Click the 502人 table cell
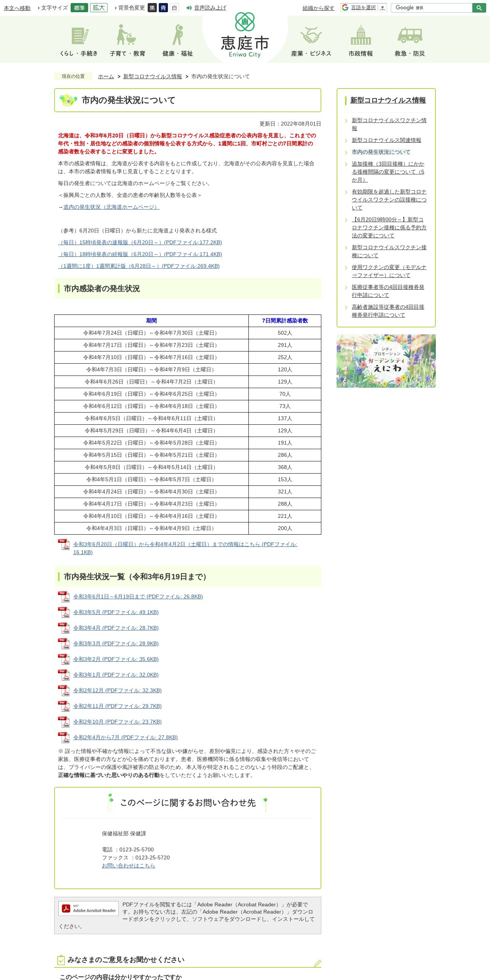 (x=285, y=333)
